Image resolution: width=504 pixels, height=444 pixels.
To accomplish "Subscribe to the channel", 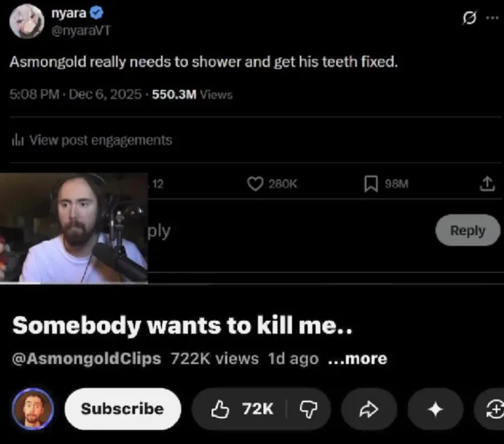I will click(x=122, y=409).
